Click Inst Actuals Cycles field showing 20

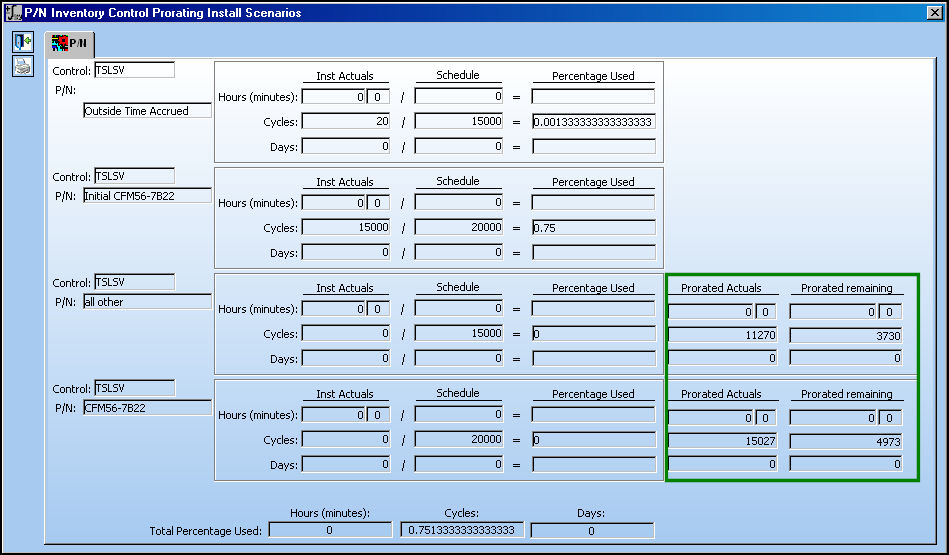[346, 121]
